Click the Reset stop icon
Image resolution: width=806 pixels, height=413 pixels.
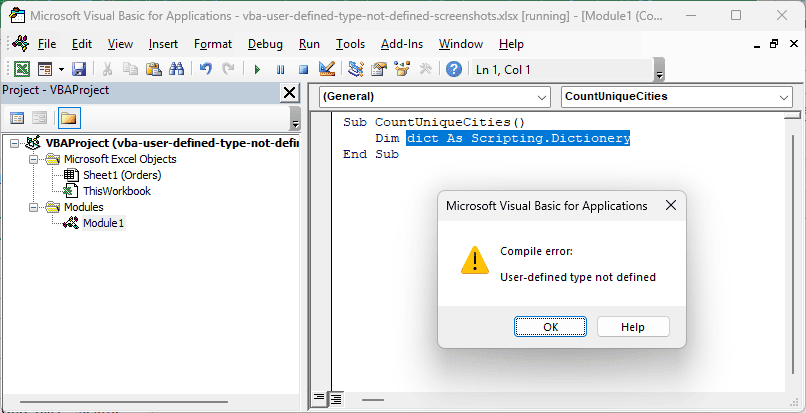coord(303,69)
